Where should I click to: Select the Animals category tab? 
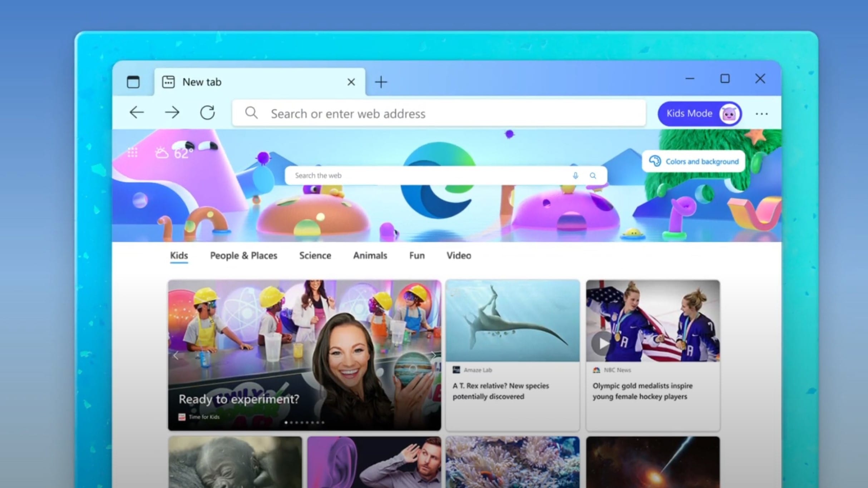click(x=370, y=255)
